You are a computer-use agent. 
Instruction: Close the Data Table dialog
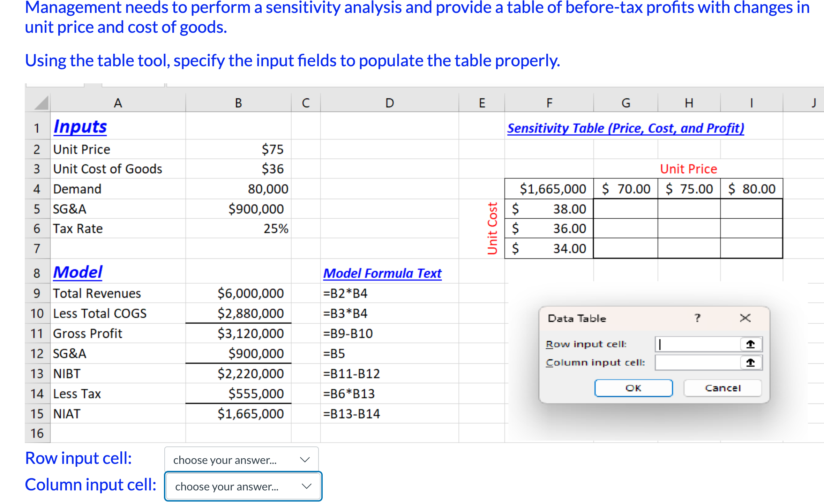click(x=745, y=318)
